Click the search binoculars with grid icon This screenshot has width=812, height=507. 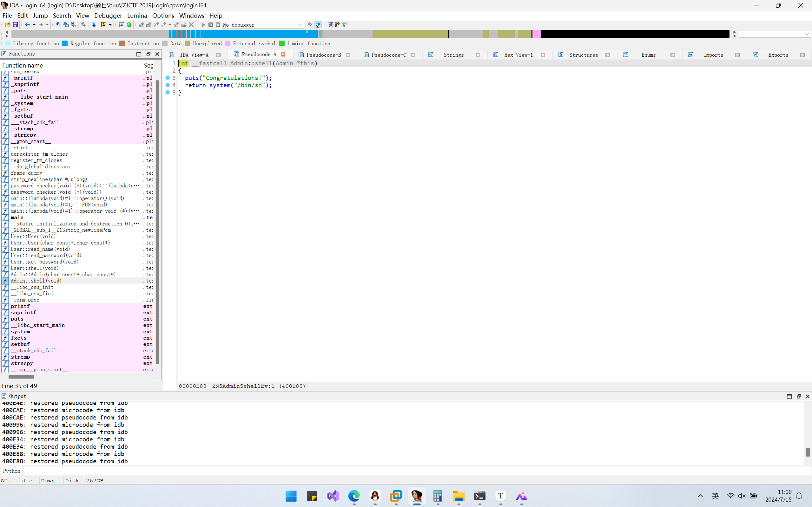click(x=59, y=25)
